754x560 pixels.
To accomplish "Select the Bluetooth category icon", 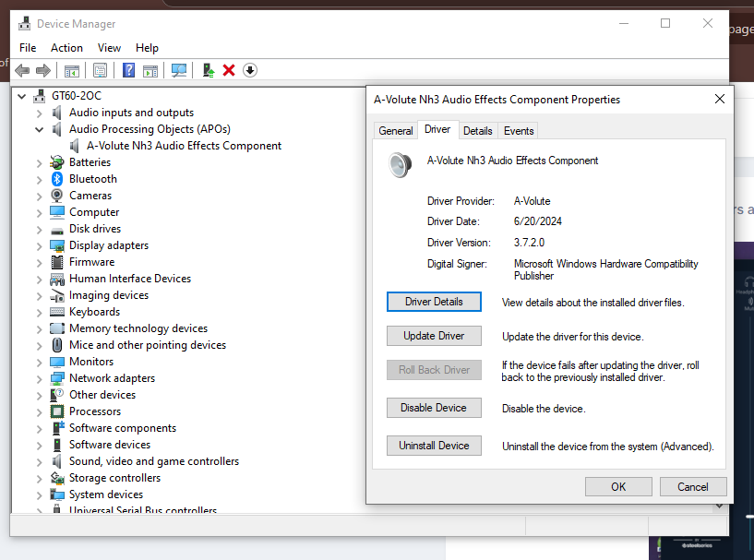I will click(56, 179).
